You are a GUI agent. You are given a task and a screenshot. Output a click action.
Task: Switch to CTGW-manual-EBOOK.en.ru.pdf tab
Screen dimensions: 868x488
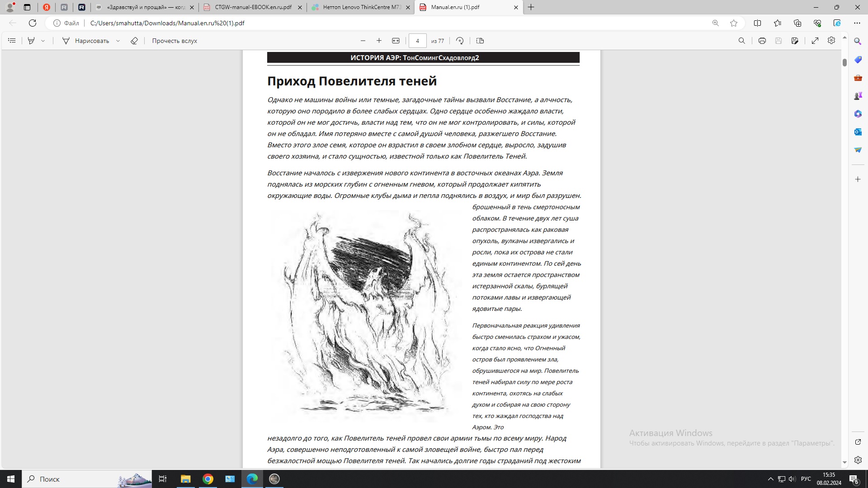(253, 7)
